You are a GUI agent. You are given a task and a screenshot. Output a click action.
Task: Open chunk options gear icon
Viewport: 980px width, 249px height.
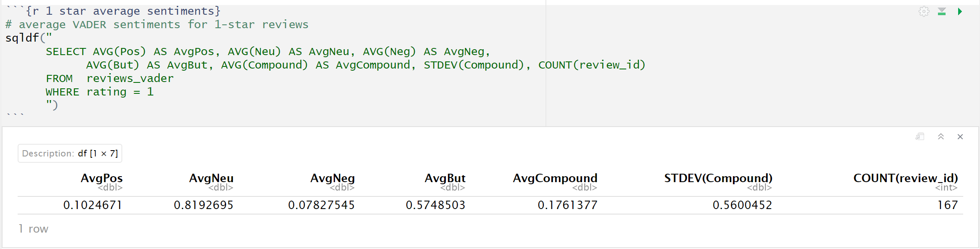coord(924,11)
